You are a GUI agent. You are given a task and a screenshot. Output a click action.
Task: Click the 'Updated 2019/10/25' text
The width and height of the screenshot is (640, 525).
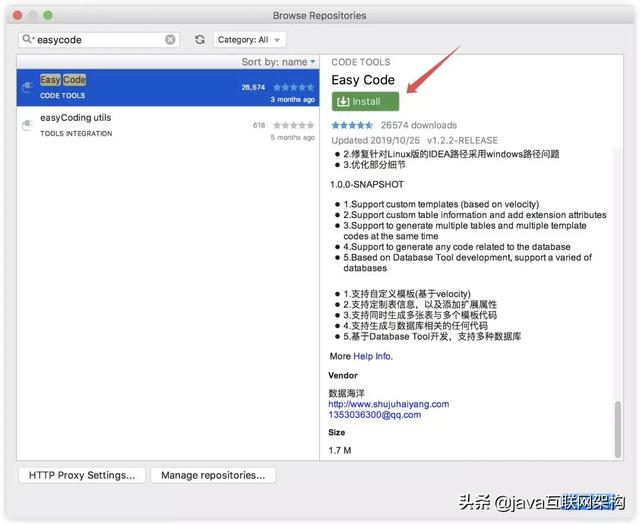click(x=376, y=140)
